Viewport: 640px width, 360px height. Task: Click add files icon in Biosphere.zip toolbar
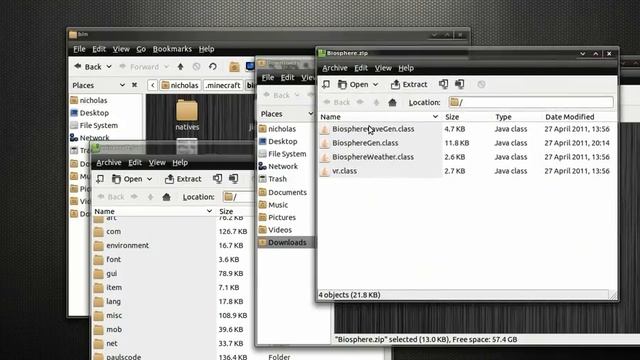point(443,84)
